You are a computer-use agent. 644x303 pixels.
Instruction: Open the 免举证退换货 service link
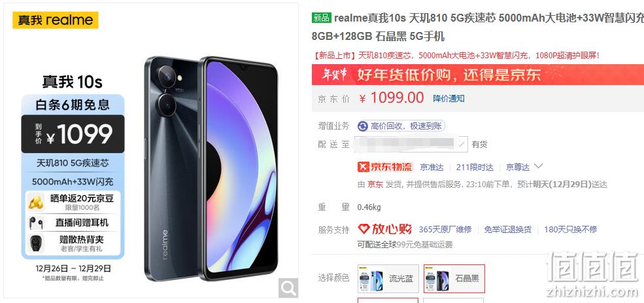pos(507,230)
